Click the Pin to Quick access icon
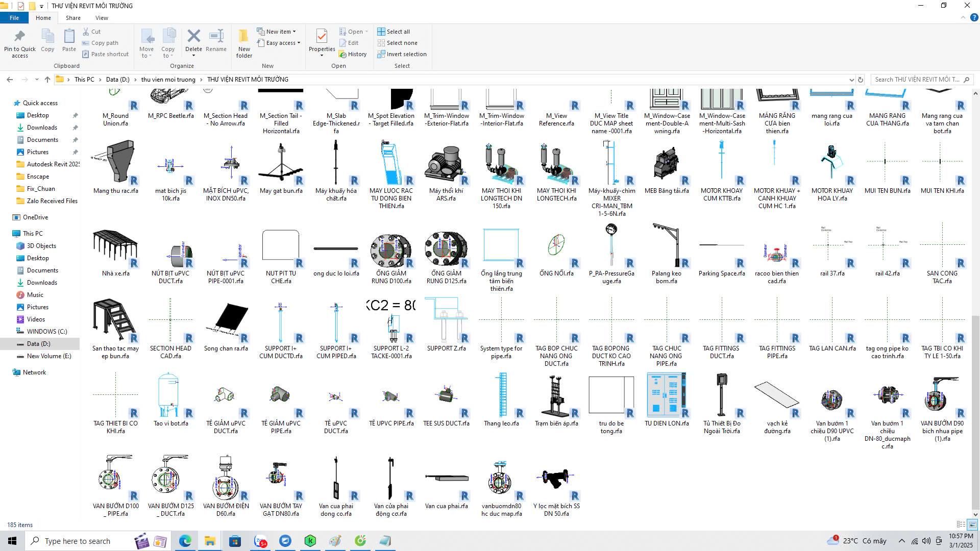Screen dimensions: 980x551 click(19, 37)
